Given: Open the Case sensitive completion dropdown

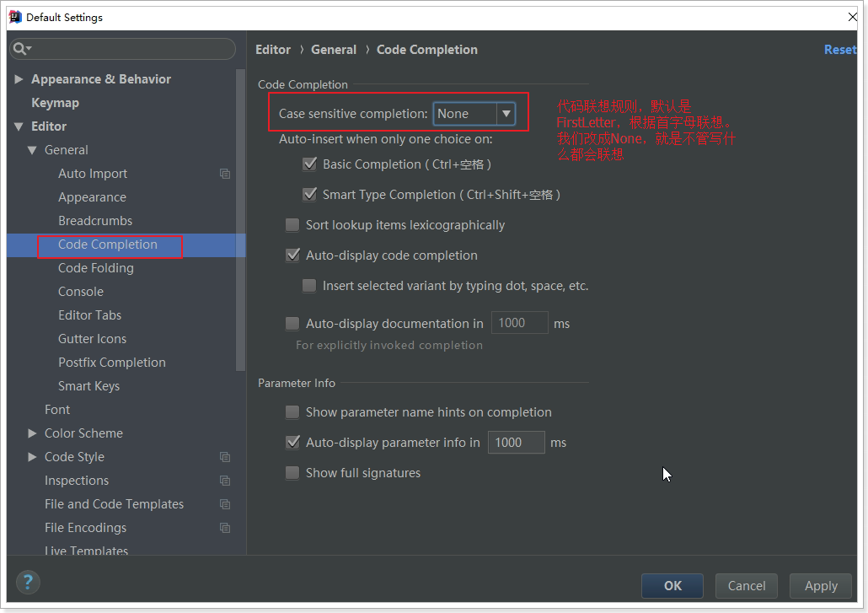Looking at the screenshot, I should 474,114.
